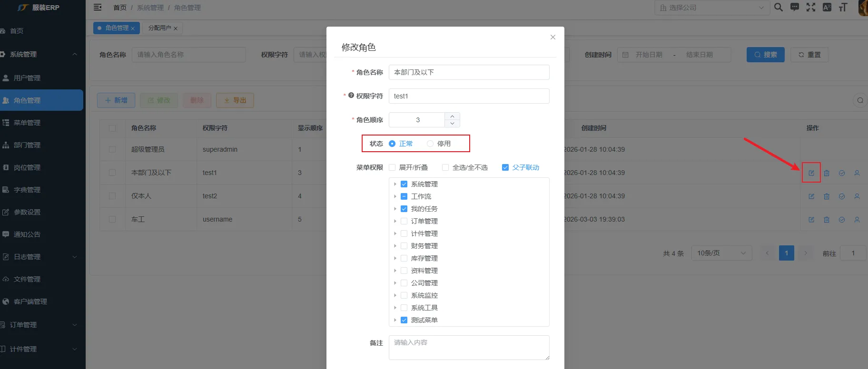This screenshot has width=868, height=369.
Task: Check the 订单管理 menu permission checkbox
Action: 404,221
